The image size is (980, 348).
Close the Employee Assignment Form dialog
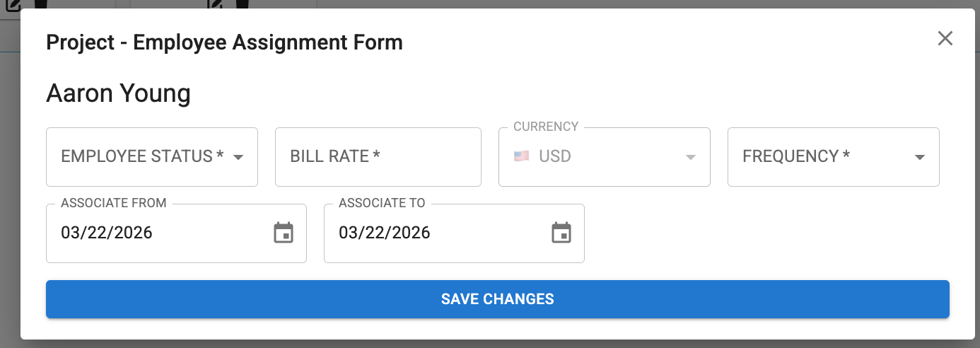945,38
